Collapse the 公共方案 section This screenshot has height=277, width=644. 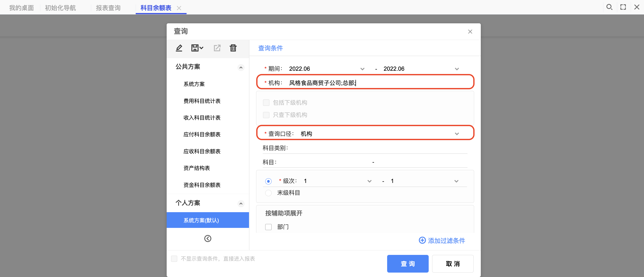pyautogui.click(x=241, y=68)
